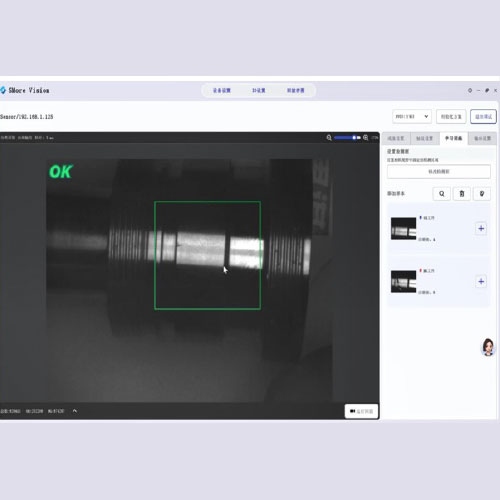
Task: Open the settings gear icon in the title bar
Action: [470, 90]
